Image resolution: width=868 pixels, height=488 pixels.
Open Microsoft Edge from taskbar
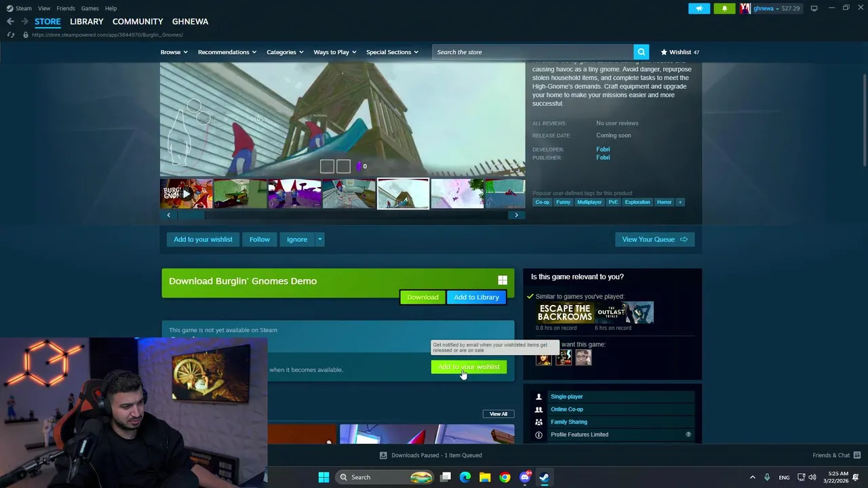(465, 477)
